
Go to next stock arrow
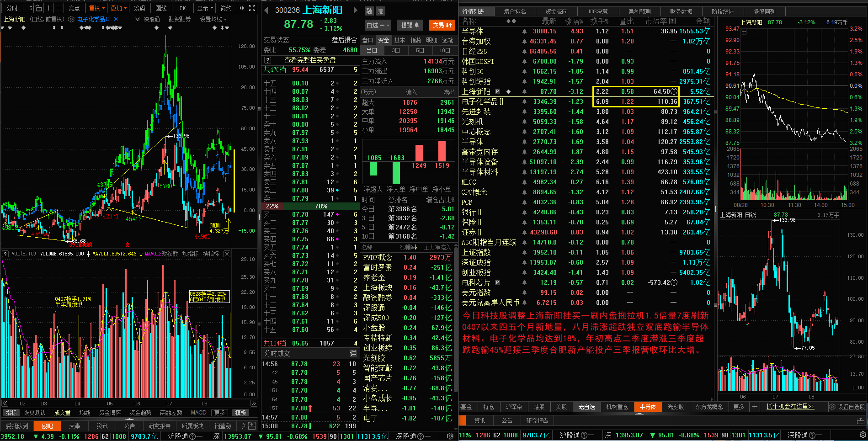pyautogui.click(x=355, y=10)
